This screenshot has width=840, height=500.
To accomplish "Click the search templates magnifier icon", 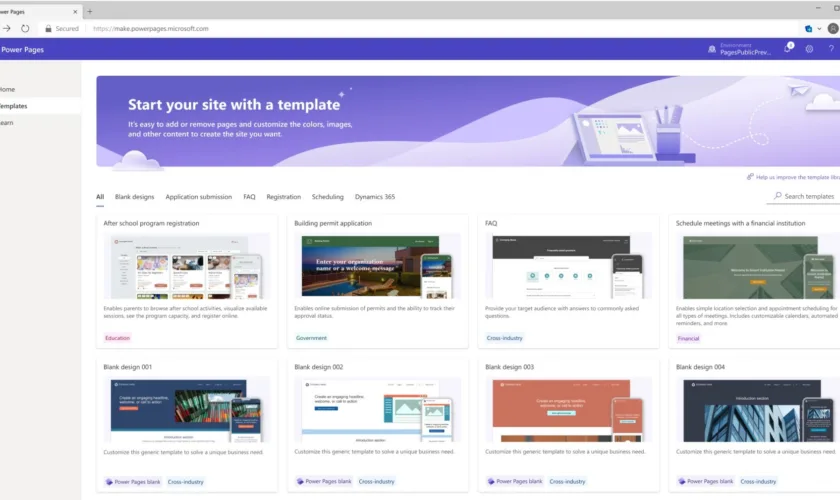I will 777,196.
